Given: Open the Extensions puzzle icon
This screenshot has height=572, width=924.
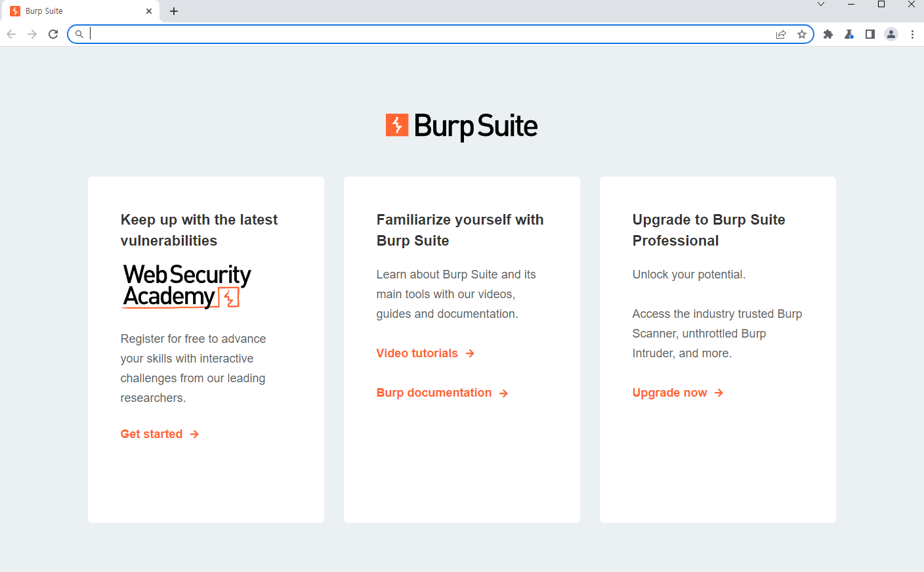Looking at the screenshot, I should 828,34.
